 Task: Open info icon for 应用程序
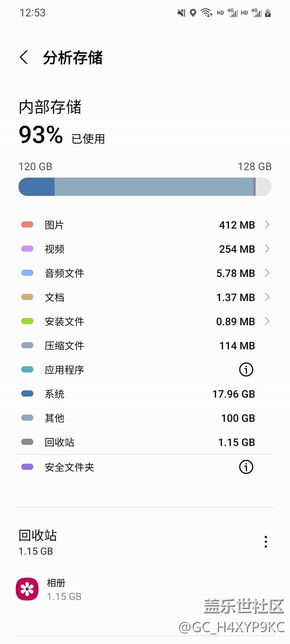tap(246, 370)
